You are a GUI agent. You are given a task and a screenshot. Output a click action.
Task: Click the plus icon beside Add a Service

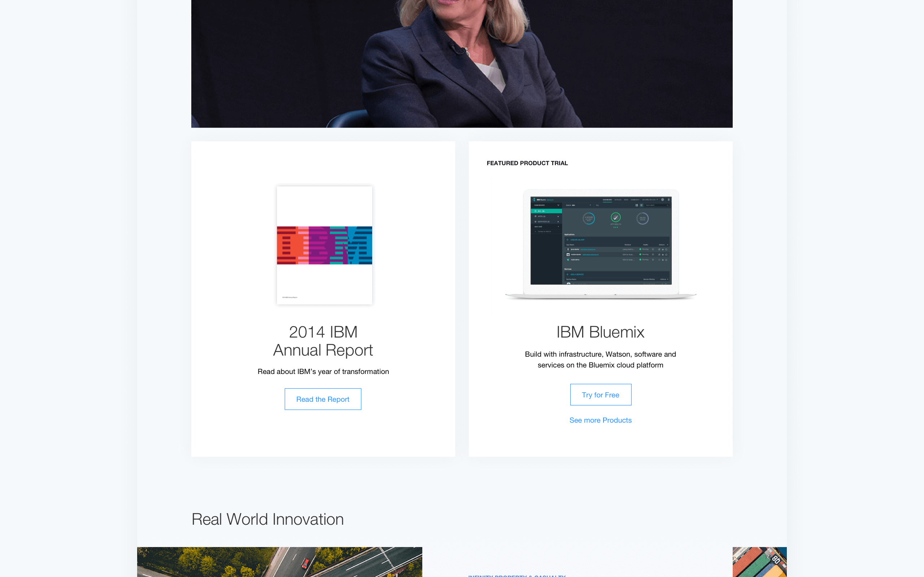point(567,274)
